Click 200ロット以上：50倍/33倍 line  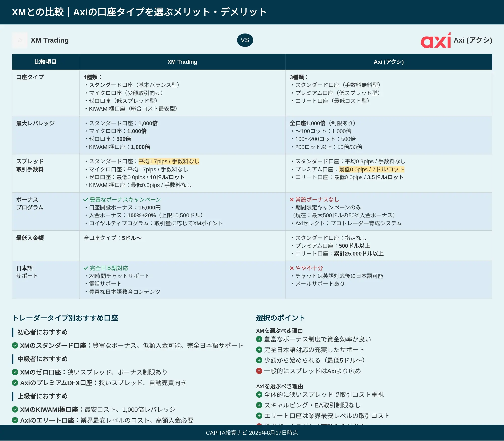(x=327, y=147)
